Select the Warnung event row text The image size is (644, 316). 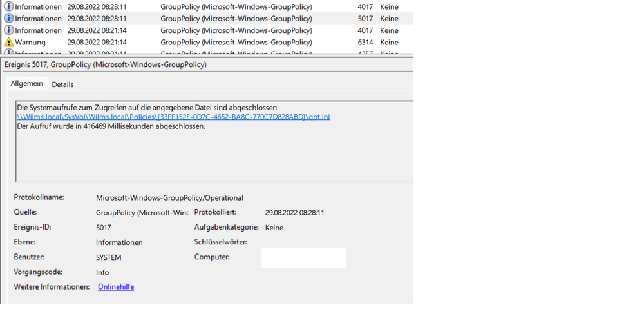[x=30, y=43]
